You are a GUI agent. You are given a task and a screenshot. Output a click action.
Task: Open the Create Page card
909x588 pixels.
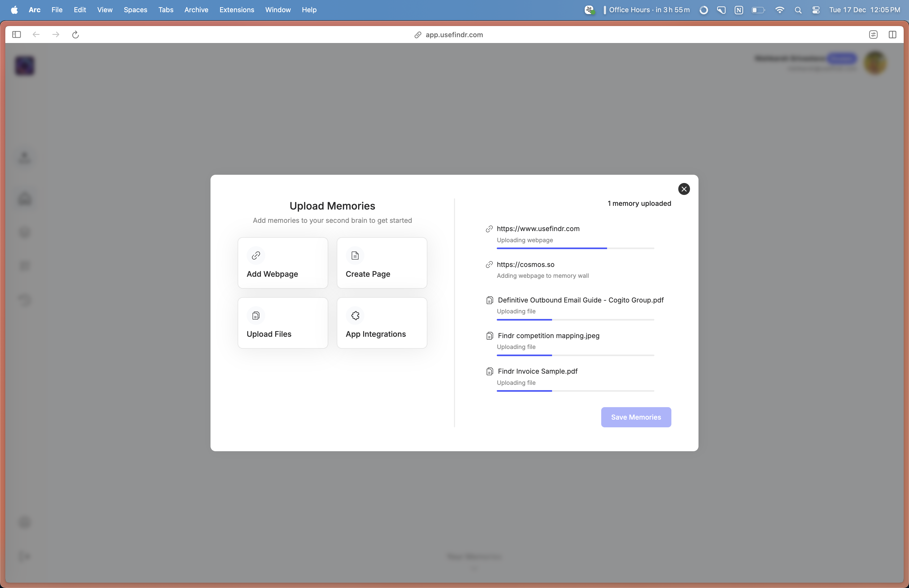[x=382, y=263]
